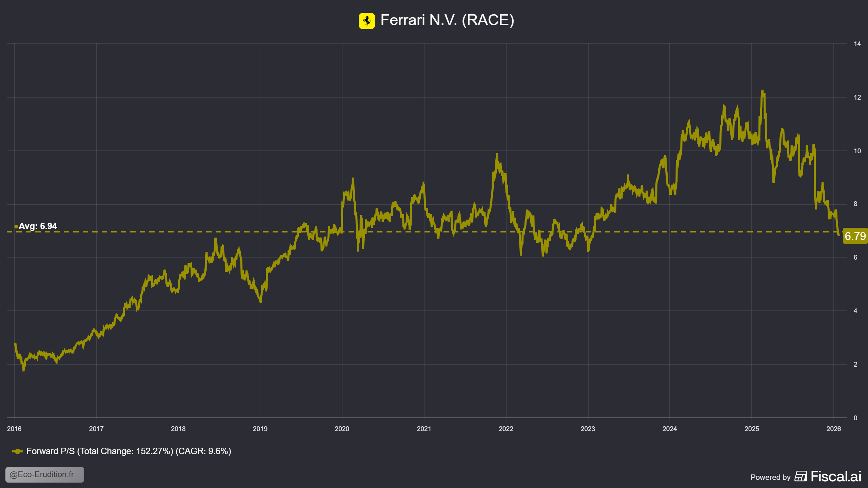This screenshot has height=488, width=868.
Task: Click the 14 y-axis value label
Action: [857, 44]
